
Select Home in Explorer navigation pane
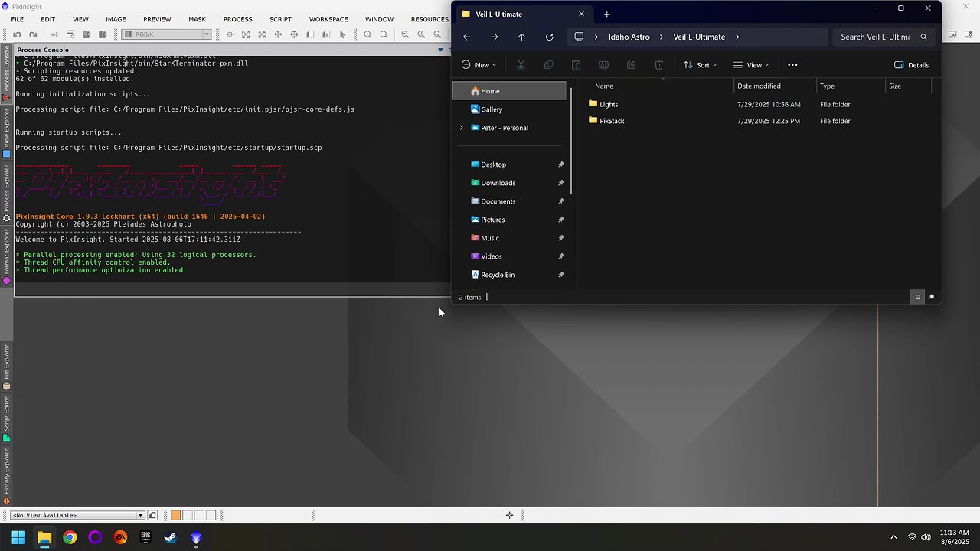(x=509, y=91)
